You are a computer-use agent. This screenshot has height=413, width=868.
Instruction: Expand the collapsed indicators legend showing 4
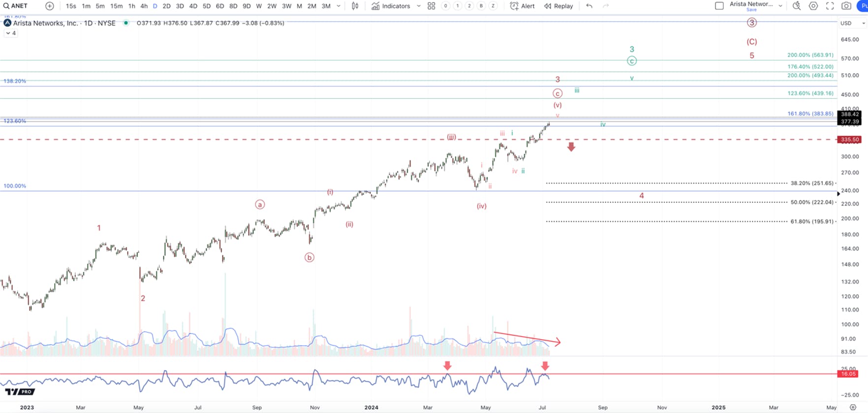click(x=11, y=33)
